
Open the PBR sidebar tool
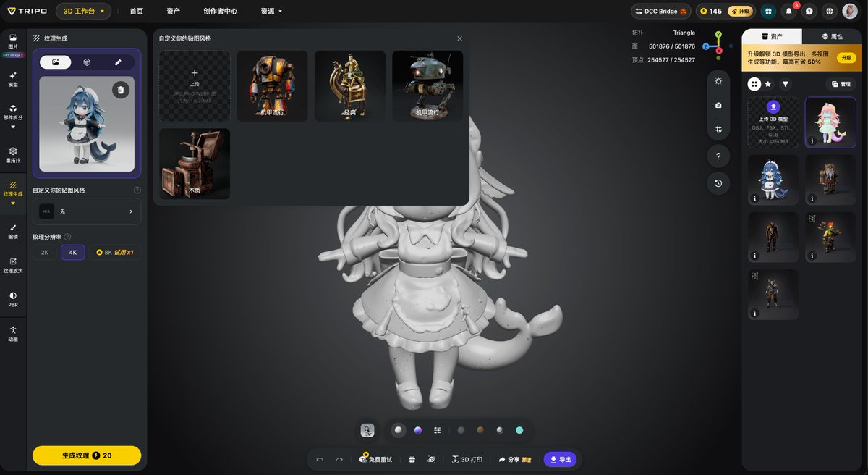tap(13, 299)
